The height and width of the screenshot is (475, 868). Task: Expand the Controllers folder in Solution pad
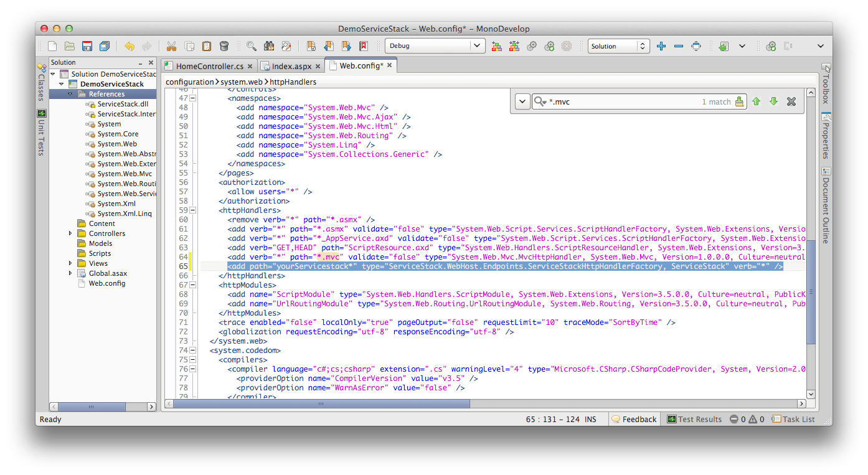[70, 233]
